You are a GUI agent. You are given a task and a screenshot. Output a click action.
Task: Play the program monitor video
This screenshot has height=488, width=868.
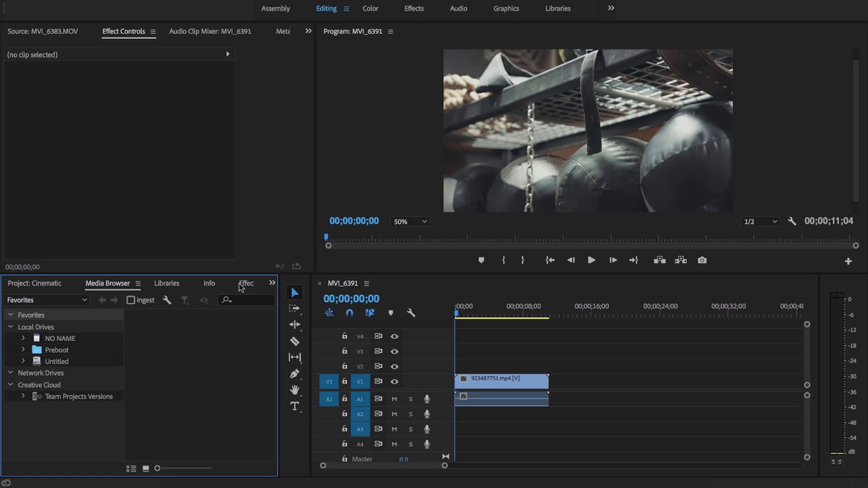[591, 260]
